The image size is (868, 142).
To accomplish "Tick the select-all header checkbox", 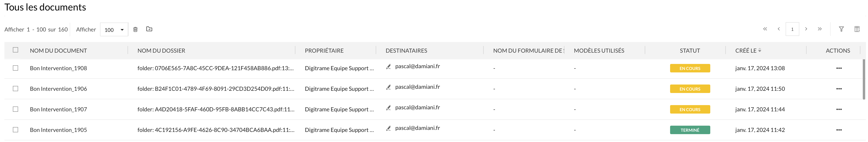I will tap(15, 50).
